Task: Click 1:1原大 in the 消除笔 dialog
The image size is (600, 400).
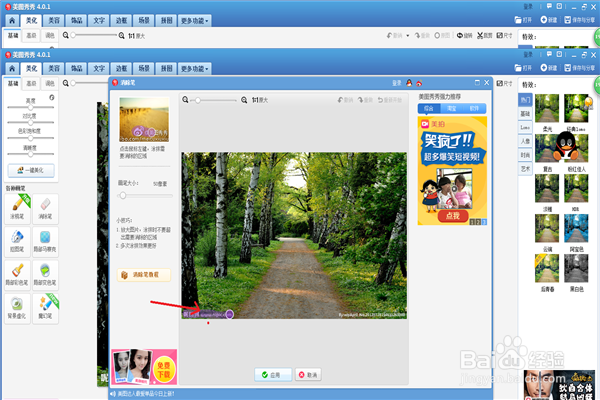Action: pyautogui.click(x=260, y=100)
